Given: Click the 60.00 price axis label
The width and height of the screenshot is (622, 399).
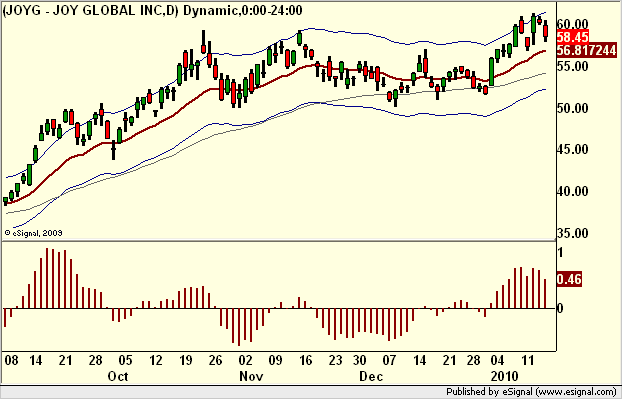Looking at the screenshot, I should (x=572, y=24).
